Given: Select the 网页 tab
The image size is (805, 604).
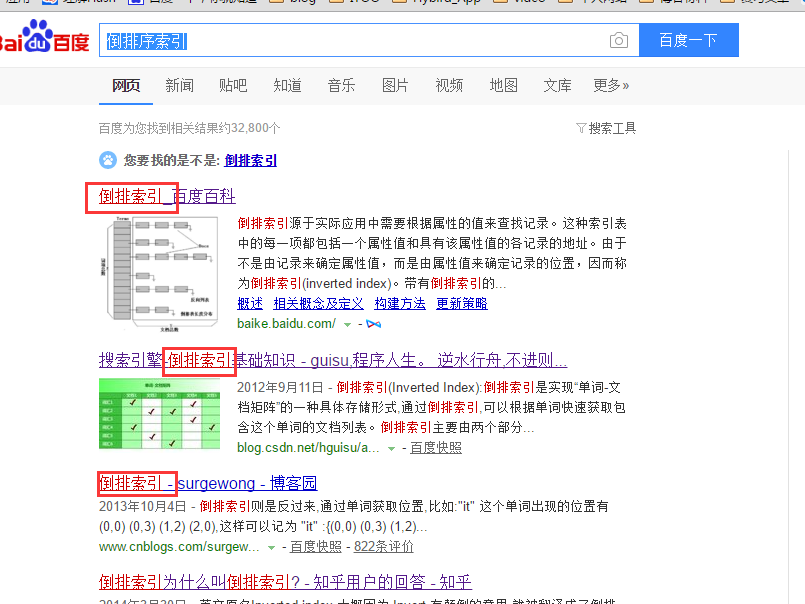Looking at the screenshot, I should [126, 85].
